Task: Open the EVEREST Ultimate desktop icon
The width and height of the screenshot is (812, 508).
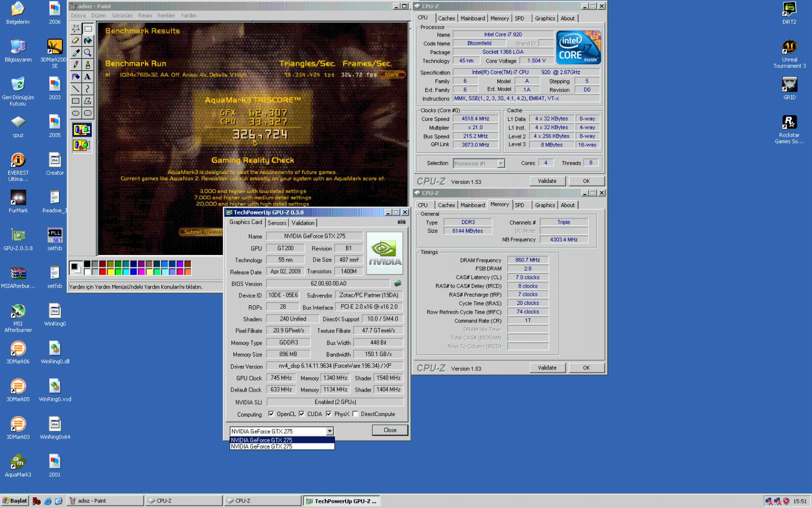Action: coord(18,167)
